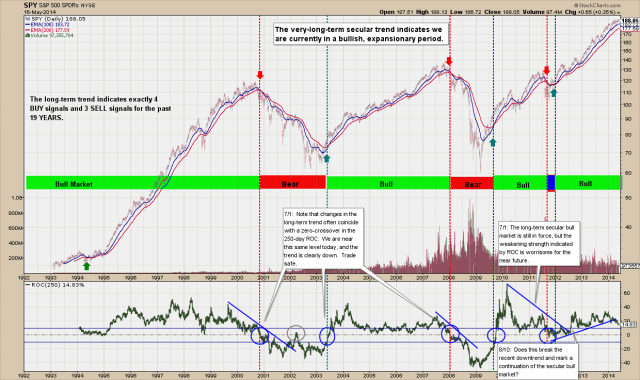Screen dimensions: 640x380
Task: Select the year '1992' on the bottom time axis
Action: 24,376
